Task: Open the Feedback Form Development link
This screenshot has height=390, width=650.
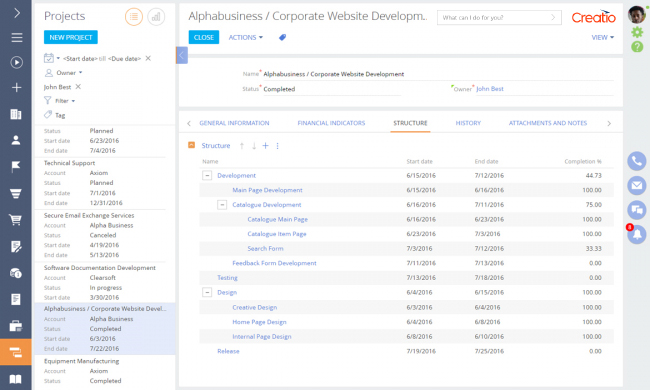Action: 274,263
